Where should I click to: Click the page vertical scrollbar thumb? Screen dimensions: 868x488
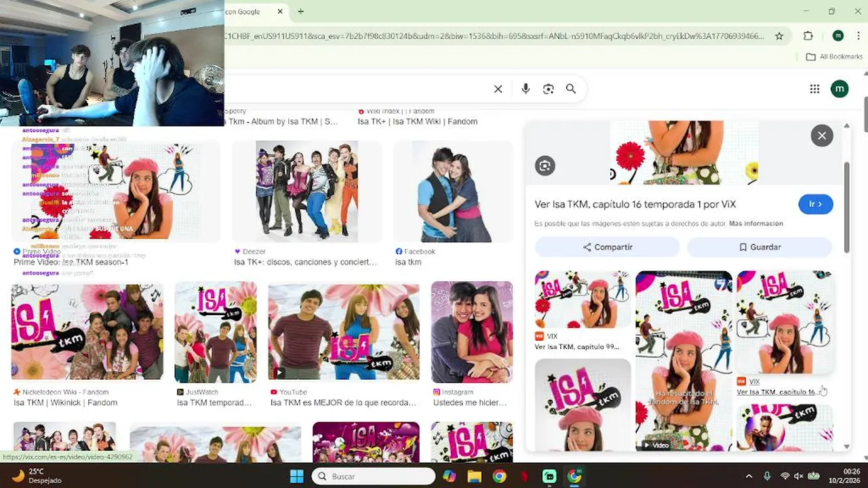point(865,115)
